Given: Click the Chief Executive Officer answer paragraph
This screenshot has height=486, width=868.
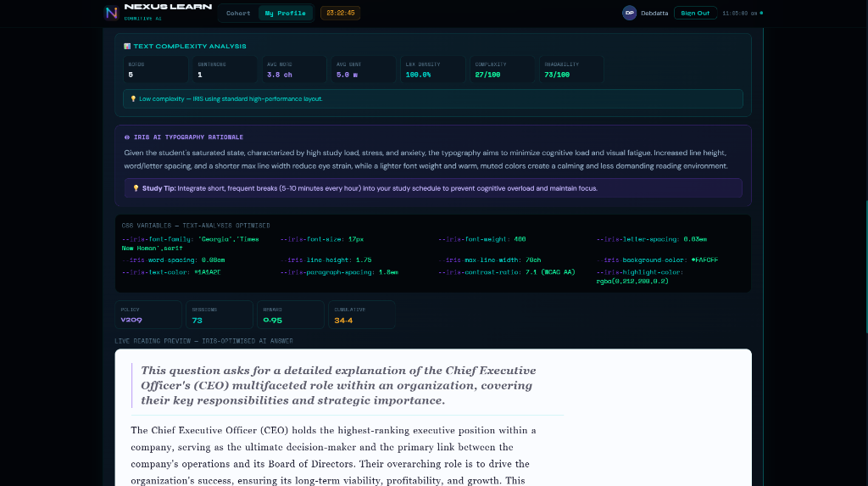Looking at the screenshot, I should (x=333, y=455).
